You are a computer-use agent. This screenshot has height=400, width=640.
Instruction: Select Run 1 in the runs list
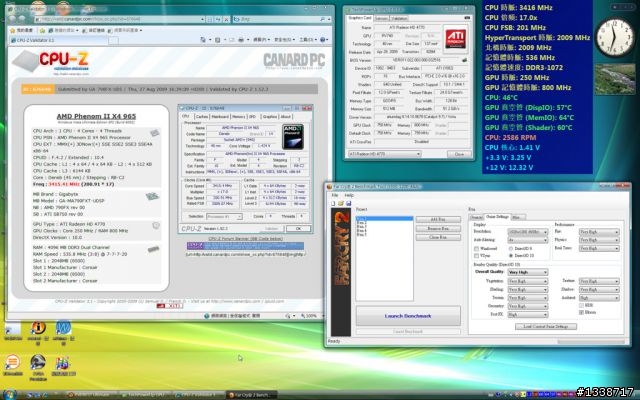(x=384, y=219)
